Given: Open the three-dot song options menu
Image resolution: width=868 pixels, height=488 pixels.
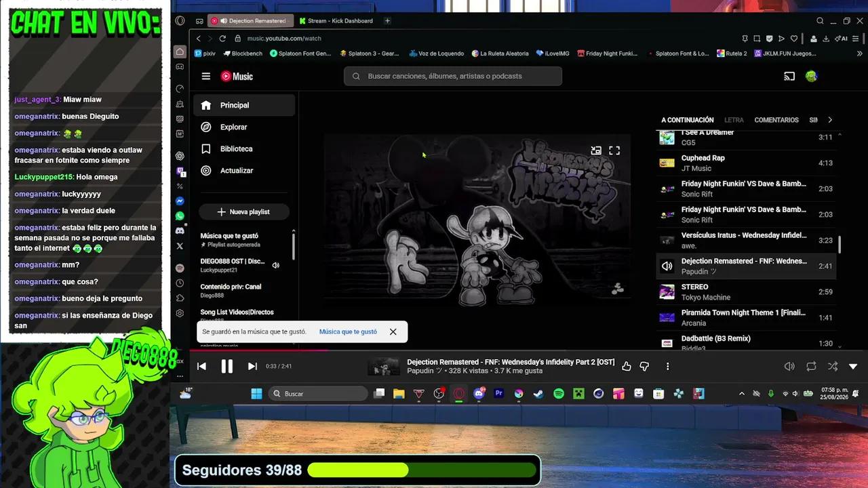Looking at the screenshot, I should click(667, 367).
